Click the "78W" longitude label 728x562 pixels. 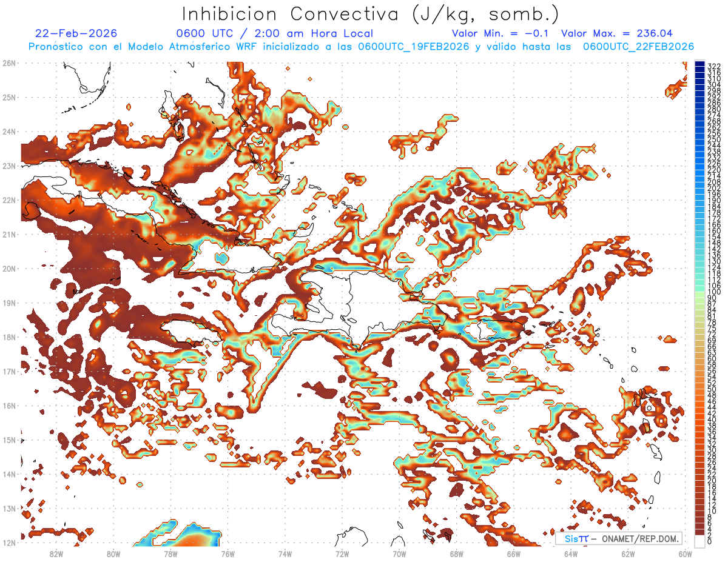(x=170, y=554)
